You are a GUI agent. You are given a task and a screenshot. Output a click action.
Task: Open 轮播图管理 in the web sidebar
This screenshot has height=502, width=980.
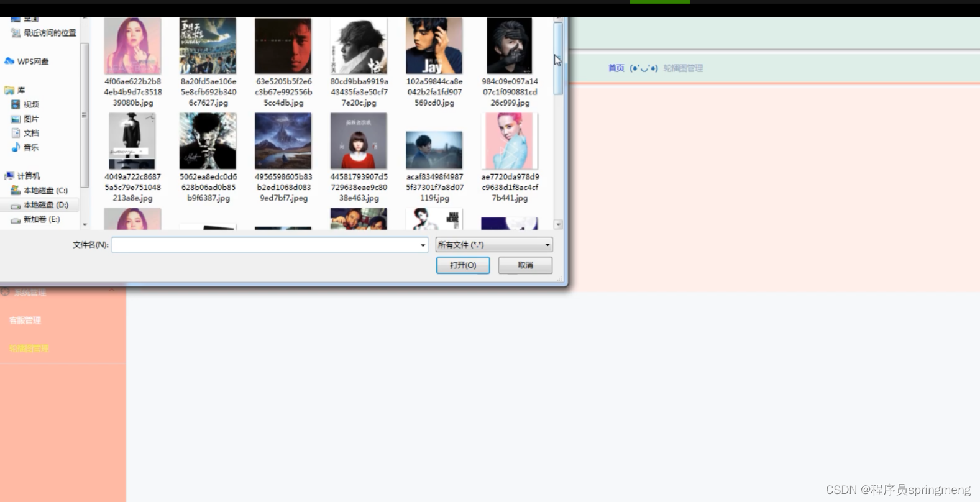(x=29, y=349)
